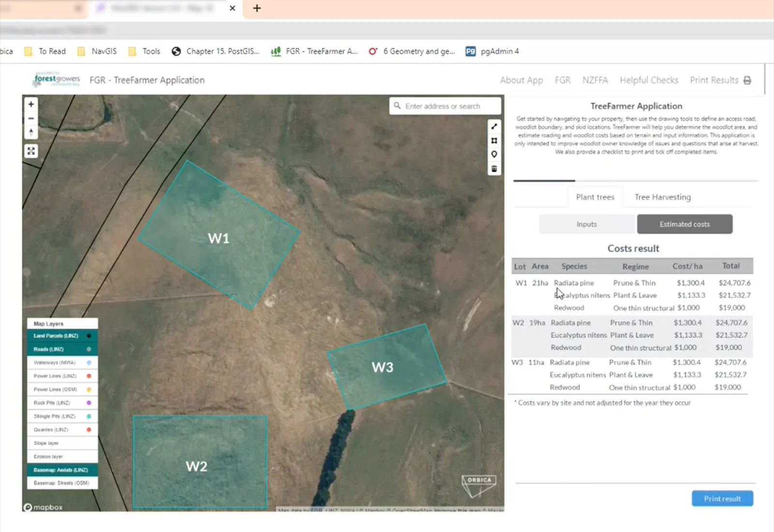Switch to the Plant trees tab
This screenshot has width=774, height=532.
tap(595, 197)
